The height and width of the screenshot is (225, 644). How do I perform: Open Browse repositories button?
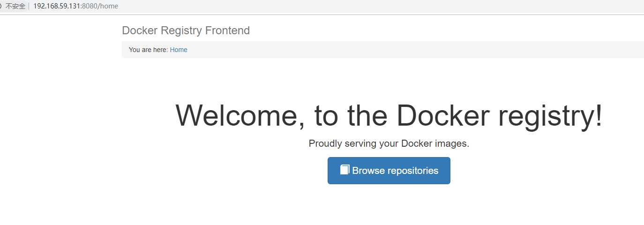389,171
